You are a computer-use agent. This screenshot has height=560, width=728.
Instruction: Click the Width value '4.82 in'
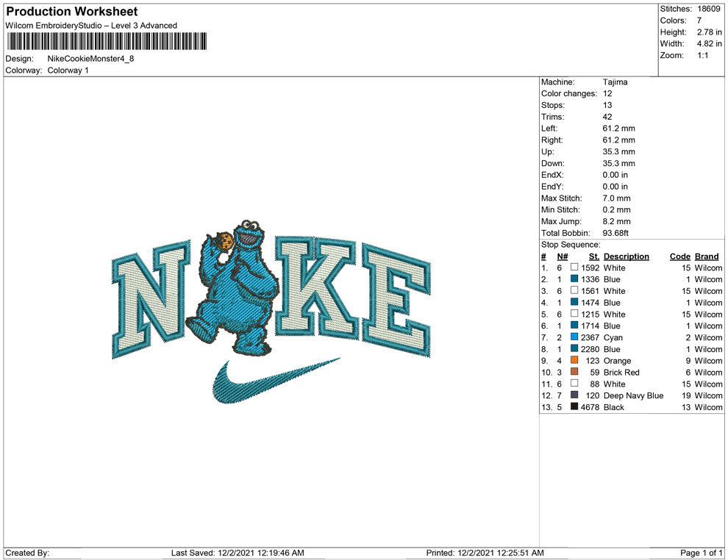[x=710, y=43]
